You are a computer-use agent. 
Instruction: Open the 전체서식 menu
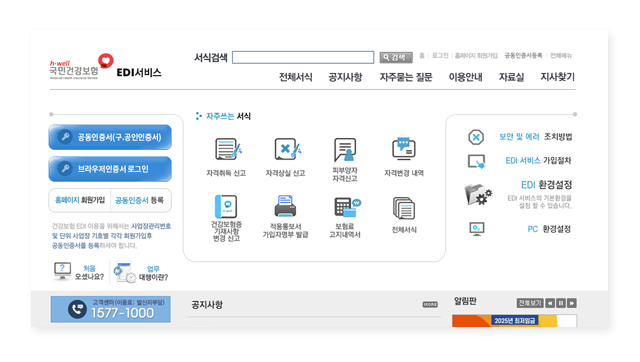tap(296, 77)
